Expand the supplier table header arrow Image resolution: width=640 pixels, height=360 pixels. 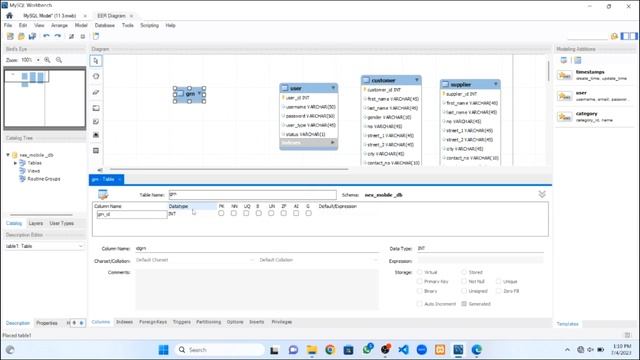496,84
